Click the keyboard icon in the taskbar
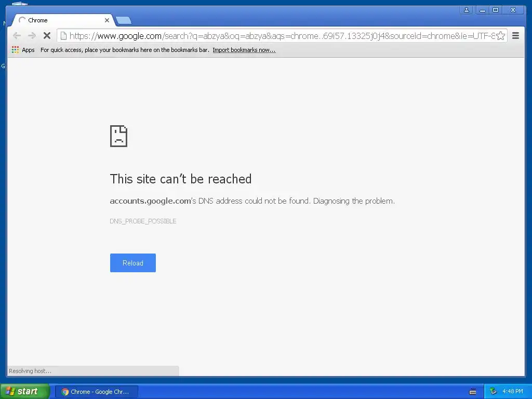 tap(473, 392)
